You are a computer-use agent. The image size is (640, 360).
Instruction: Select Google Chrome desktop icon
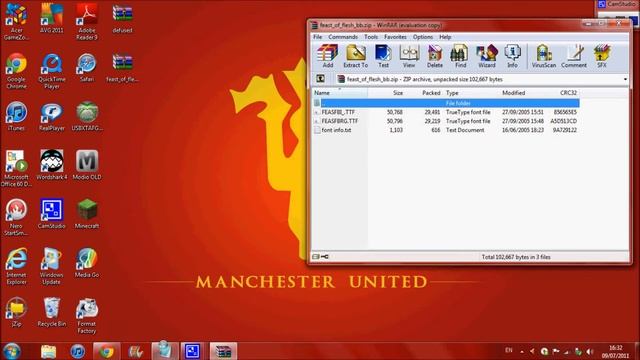[x=16, y=71]
